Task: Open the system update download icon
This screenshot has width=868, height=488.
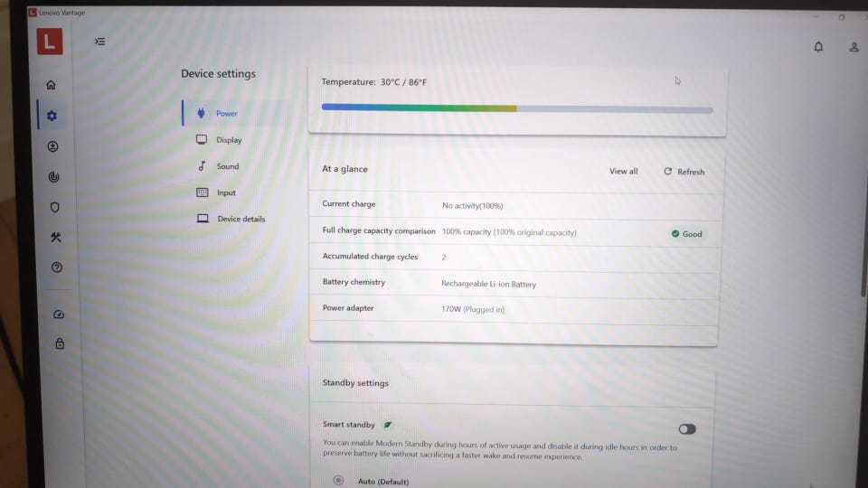Action: pos(53,146)
